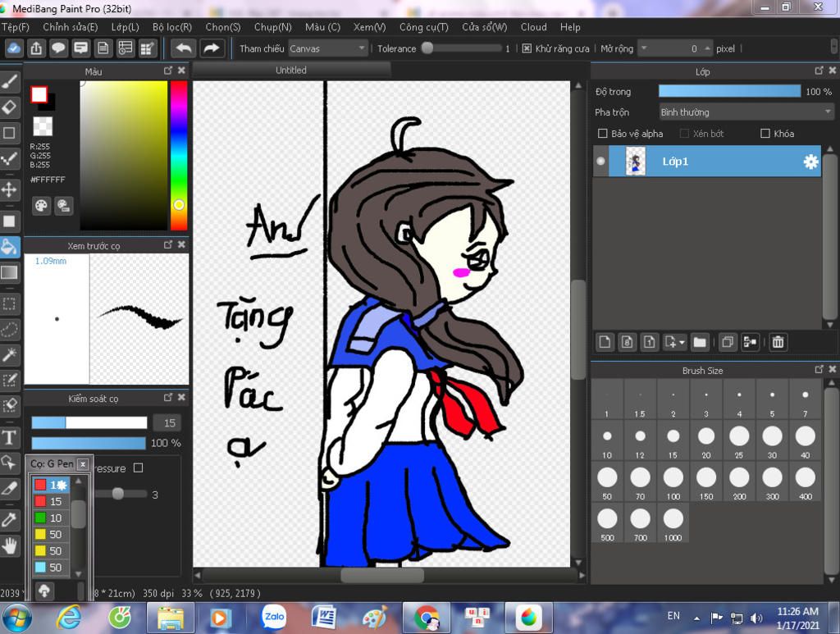
Task: Open Lớp1 layer settings gear
Action: tap(810, 162)
